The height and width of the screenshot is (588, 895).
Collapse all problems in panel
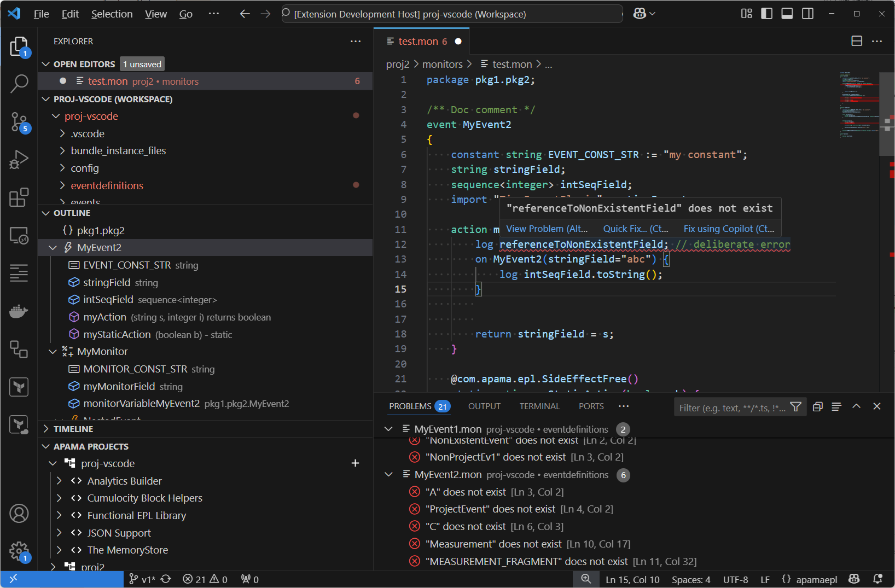point(818,406)
